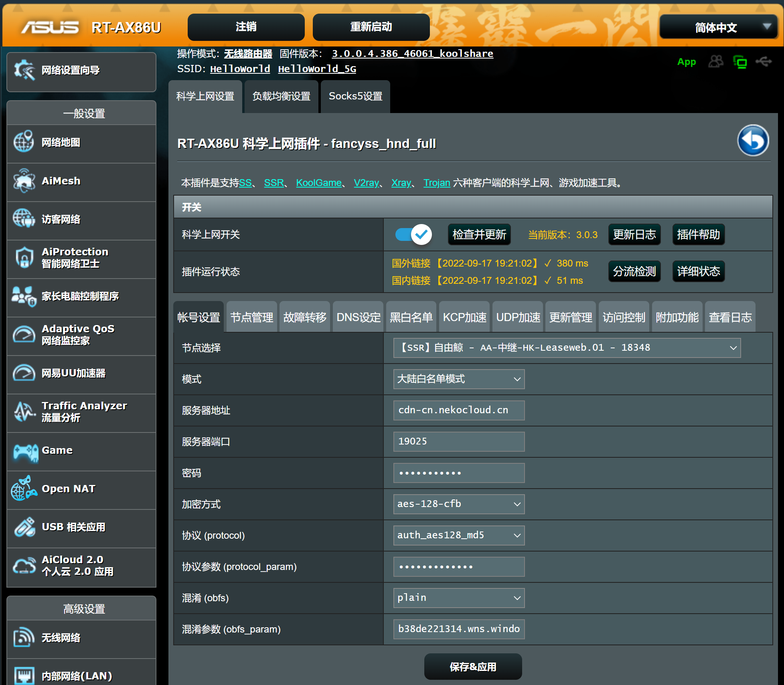Select the 科学上网设置 tab
This screenshot has height=685, width=784.
[205, 96]
